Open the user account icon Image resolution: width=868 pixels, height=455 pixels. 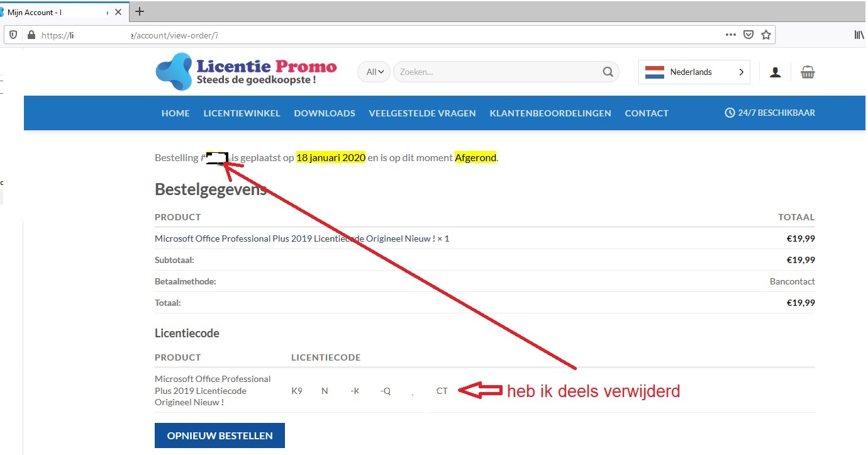pyautogui.click(x=775, y=72)
